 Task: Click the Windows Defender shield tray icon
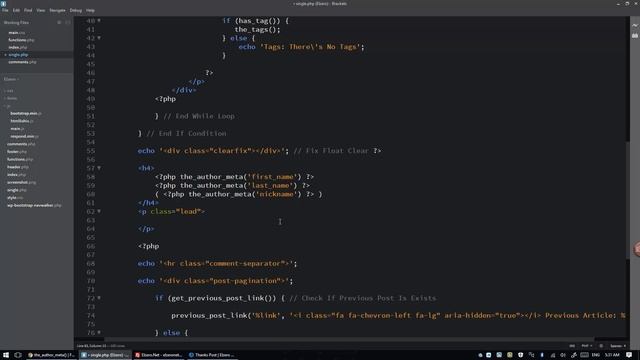(520, 355)
